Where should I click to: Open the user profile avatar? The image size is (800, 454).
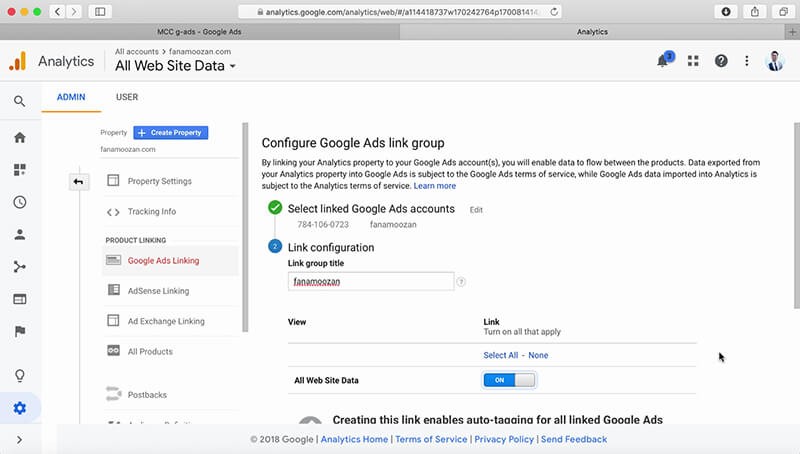(775, 61)
